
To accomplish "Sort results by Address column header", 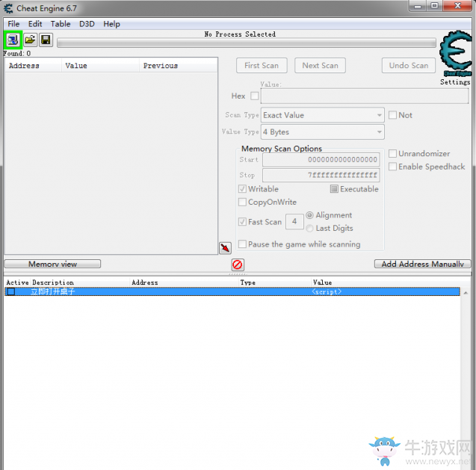I will click(x=33, y=66).
